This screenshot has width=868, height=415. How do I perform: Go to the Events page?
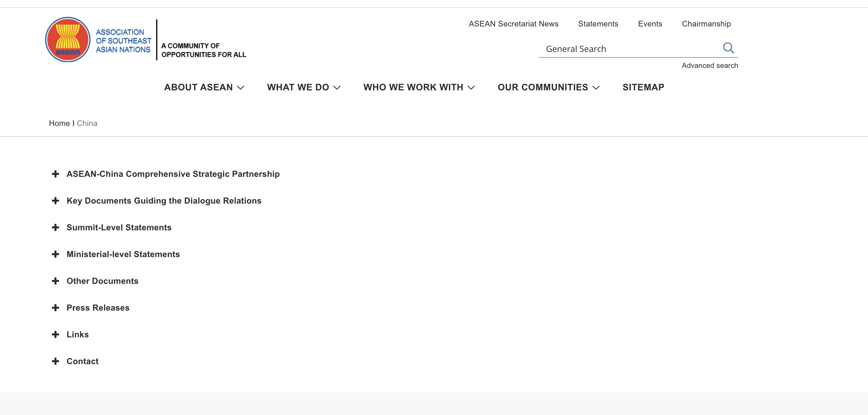tap(650, 24)
